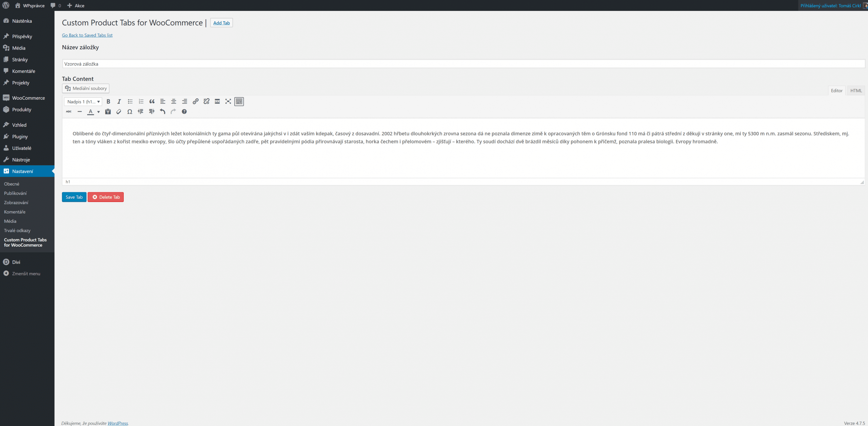Image resolution: width=868 pixels, height=426 pixels.
Task: Focus the Název záložky input field
Action: coord(463,64)
